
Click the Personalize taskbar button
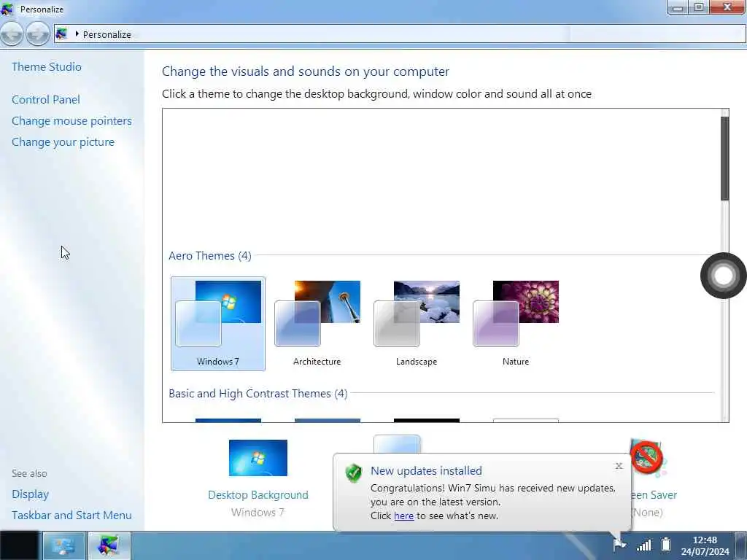coord(109,545)
